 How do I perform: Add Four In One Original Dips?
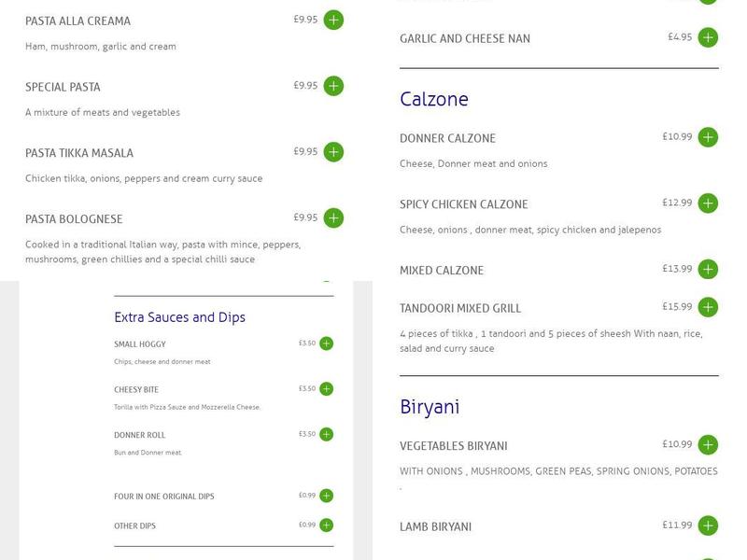(x=324, y=497)
